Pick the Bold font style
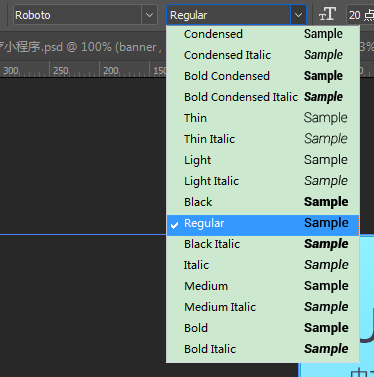Image resolution: width=374 pixels, height=377 pixels. [x=263, y=328]
